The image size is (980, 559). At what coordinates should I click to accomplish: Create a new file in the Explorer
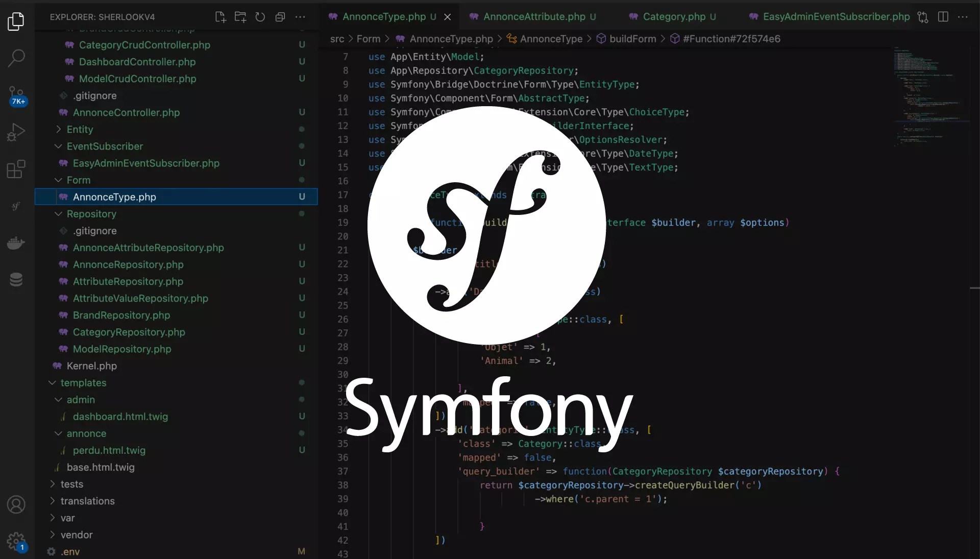click(x=220, y=17)
